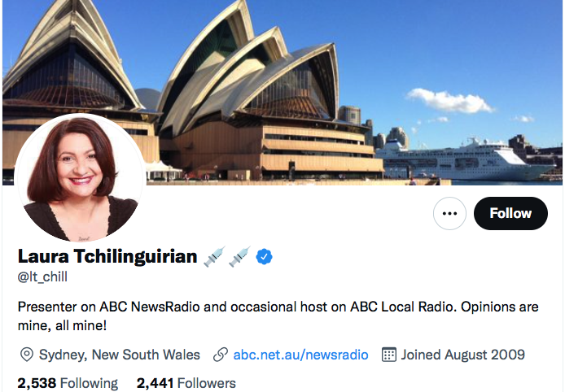Click the display name Laura Tchilinguirian
Viewport: 565px width, 392px height.
(107, 257)
